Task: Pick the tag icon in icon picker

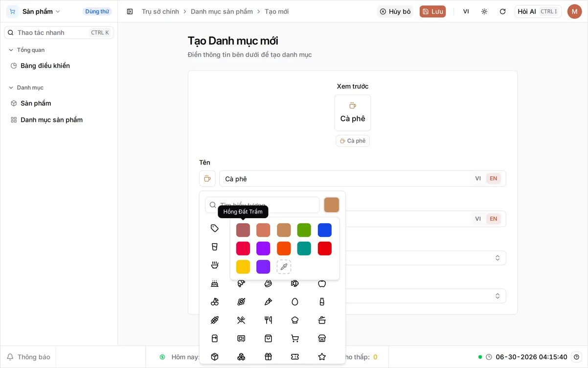Action: point(214,228)
